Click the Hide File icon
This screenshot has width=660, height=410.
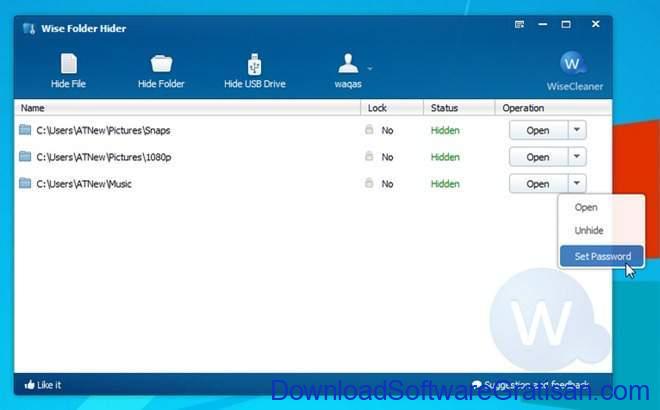point(69,64)
